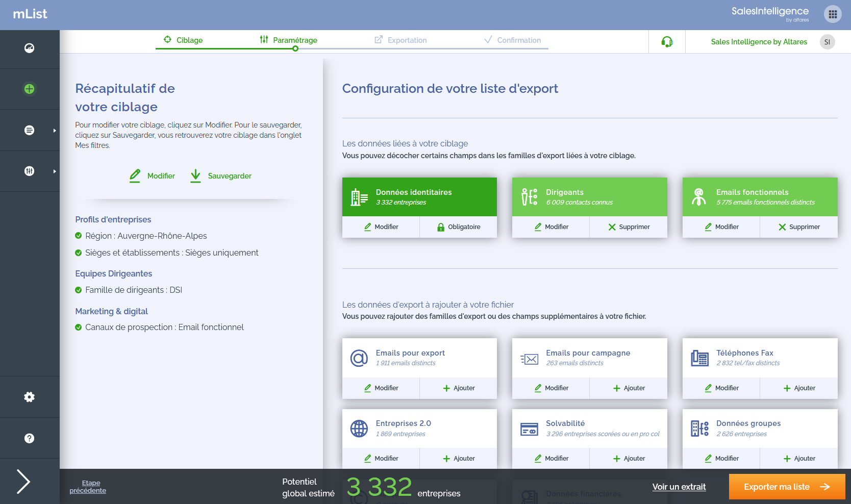Click the Emails fonctionnels person icon
Viewport: 851px width, 504px height.
pyautogui.click(x=699, y=197)
